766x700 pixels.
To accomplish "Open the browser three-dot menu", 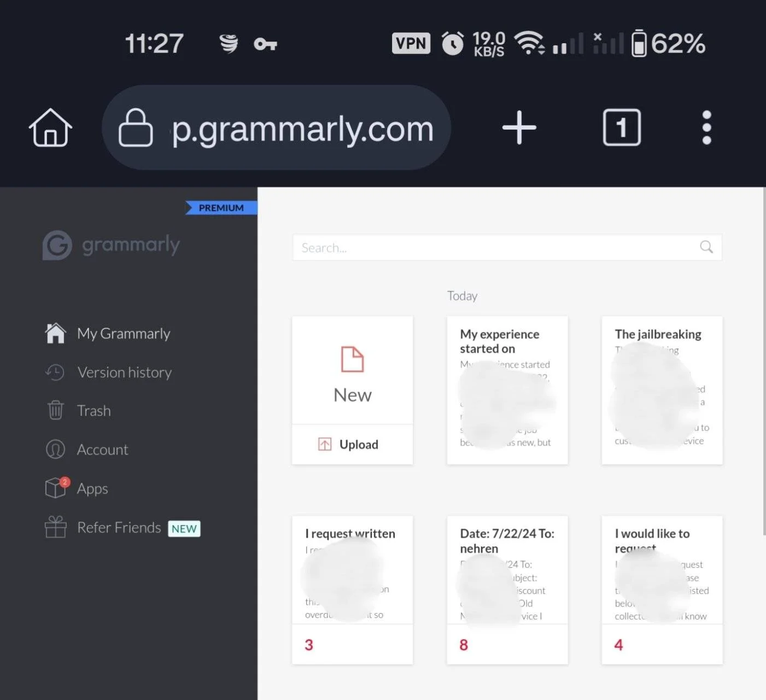I will pyautogui.click(x=706, y=127).
